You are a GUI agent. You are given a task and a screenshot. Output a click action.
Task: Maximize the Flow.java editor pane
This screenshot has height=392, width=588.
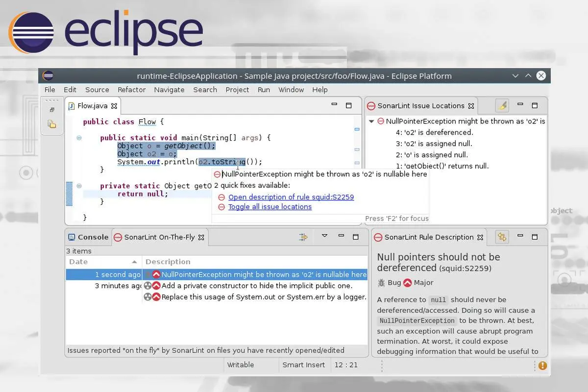pos(349,105)
